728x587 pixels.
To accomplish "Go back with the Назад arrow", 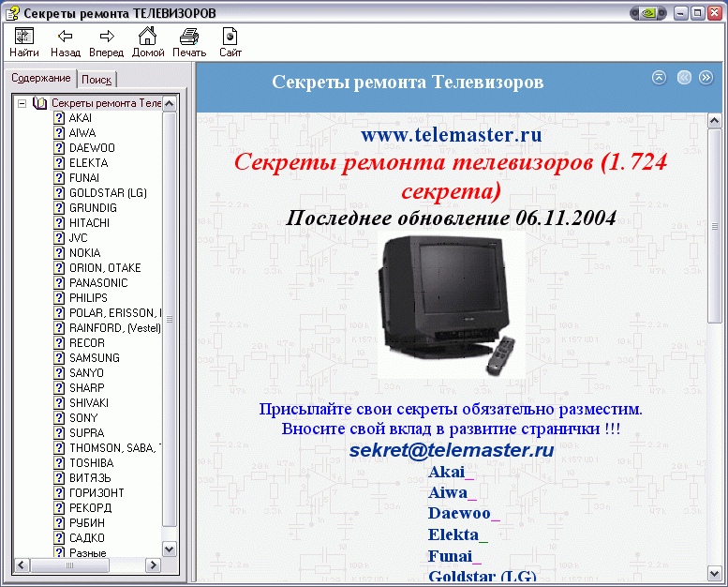I will tap(66, 42).
